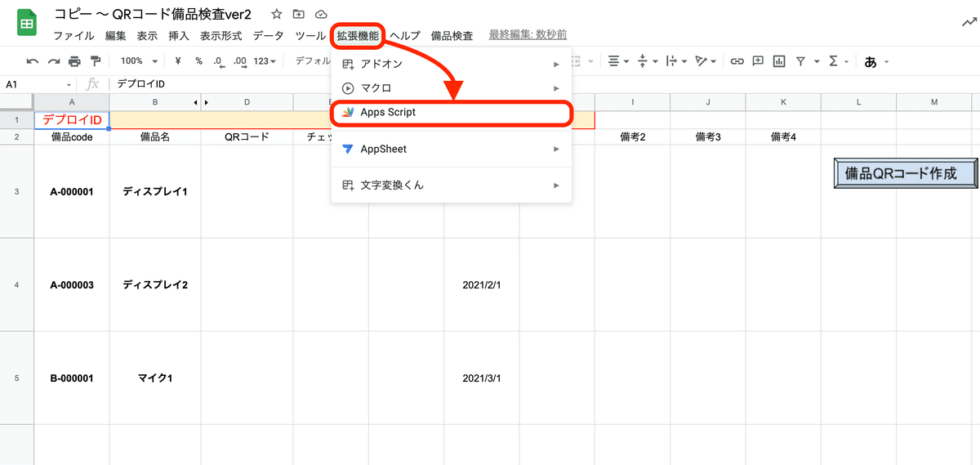The width and height of the screenshot is (980, 465).
Task: Click the fx function icon
Action: pyautogui.click(x=92, y=83)
